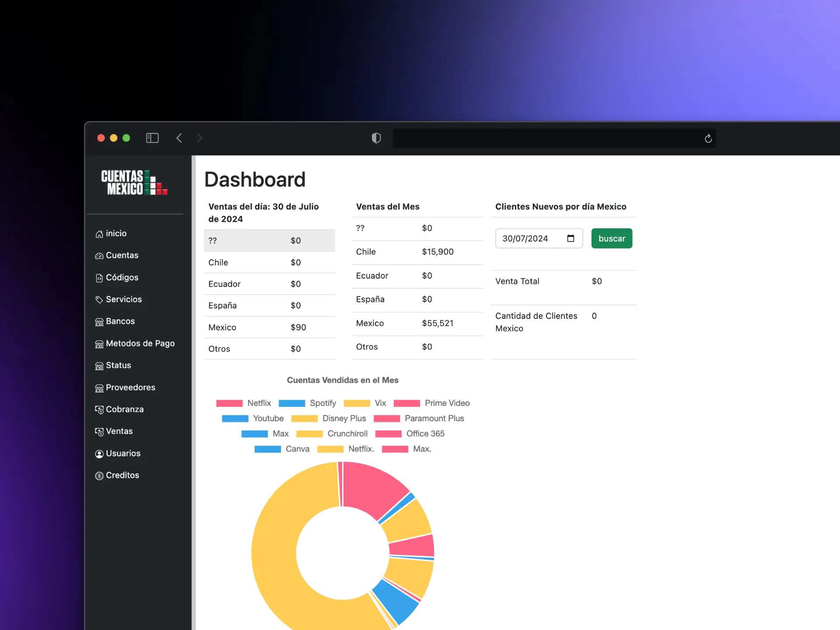Click the Cuentas Mexico logo
The width and height of the screenshot is (840, 630).
(134, 183)
